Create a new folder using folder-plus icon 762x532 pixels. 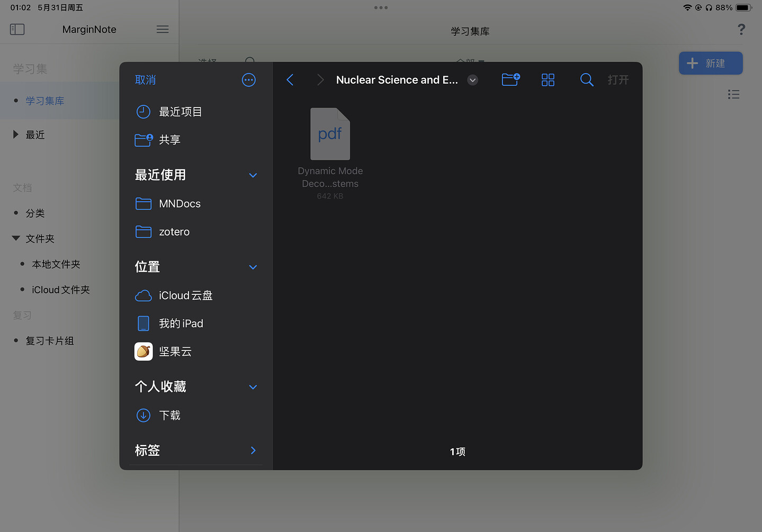tap(510, 80)
